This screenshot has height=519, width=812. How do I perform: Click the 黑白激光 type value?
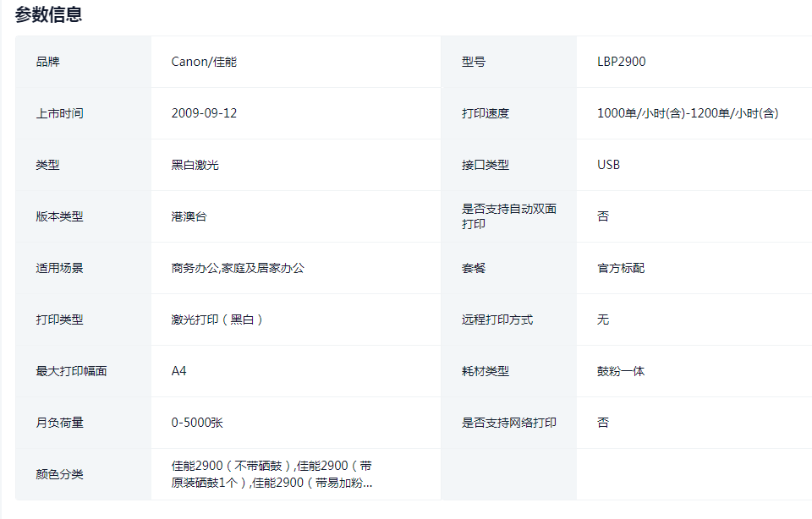195,165
